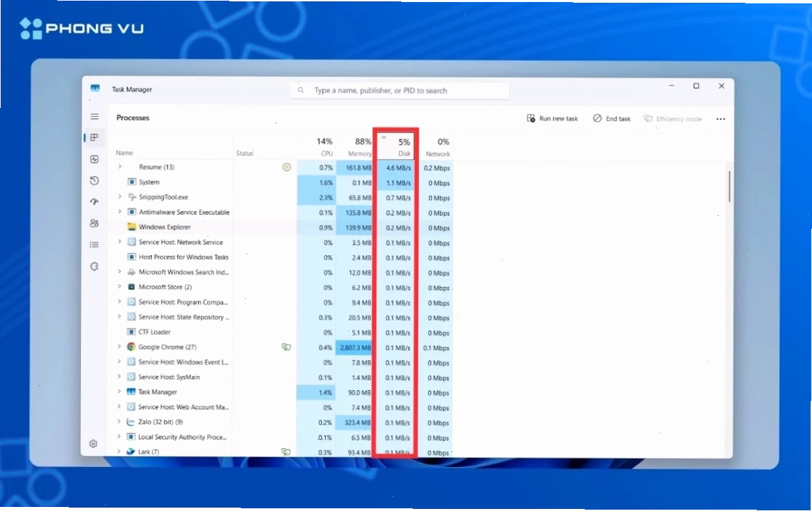Click the End task button
The image size is (812, 511).
612,119
